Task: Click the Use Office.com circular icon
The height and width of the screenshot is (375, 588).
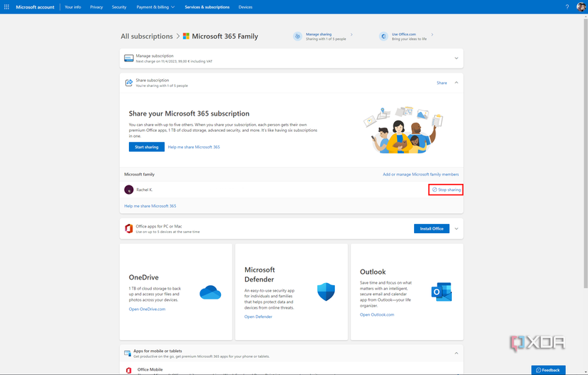Action: 383,36
